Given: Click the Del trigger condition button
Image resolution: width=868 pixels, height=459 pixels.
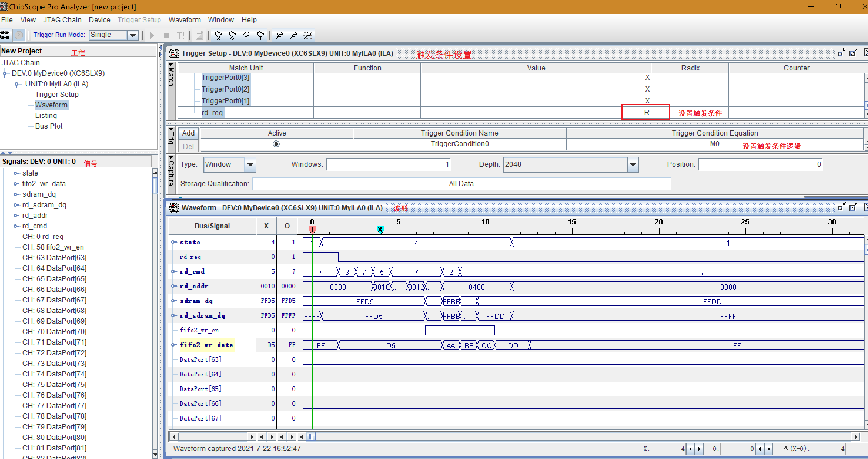Looking at the screenshot, I should 188,146.
